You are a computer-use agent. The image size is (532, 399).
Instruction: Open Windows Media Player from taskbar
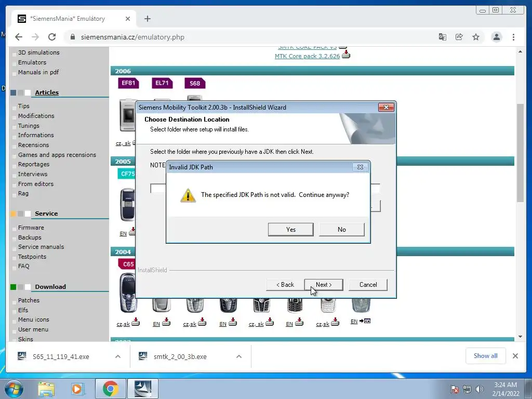click(x=77, y=389)
